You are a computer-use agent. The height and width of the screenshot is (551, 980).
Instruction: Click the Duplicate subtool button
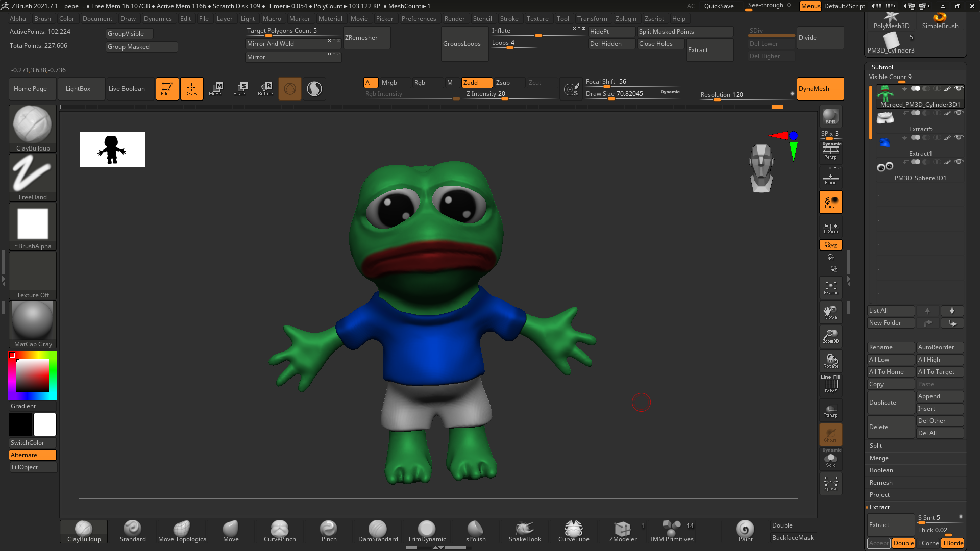(x=891, y=403)
